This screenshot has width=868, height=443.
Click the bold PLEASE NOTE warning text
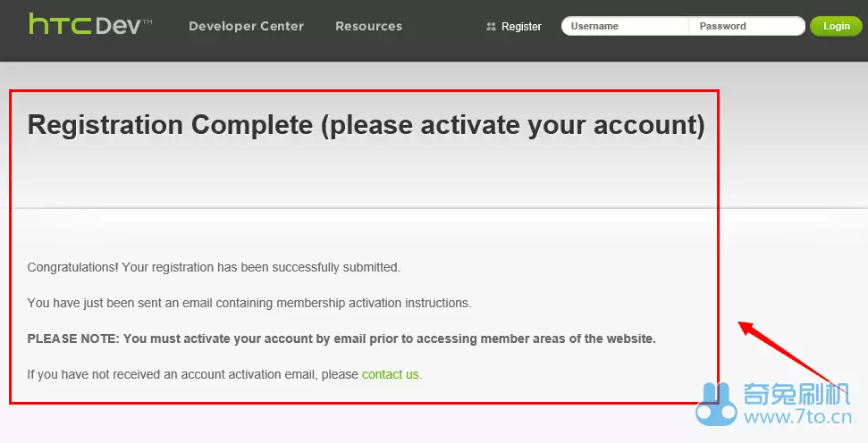tap(341, 339)
